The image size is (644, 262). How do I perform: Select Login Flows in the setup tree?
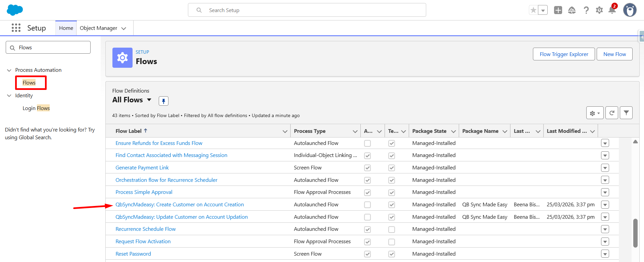tap(36, 108)
